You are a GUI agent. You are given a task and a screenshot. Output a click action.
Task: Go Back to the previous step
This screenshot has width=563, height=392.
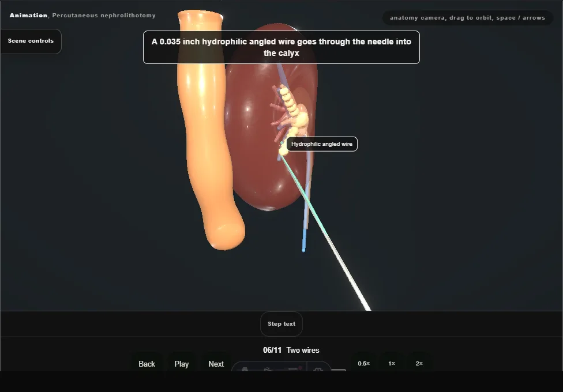pos(147,364)
